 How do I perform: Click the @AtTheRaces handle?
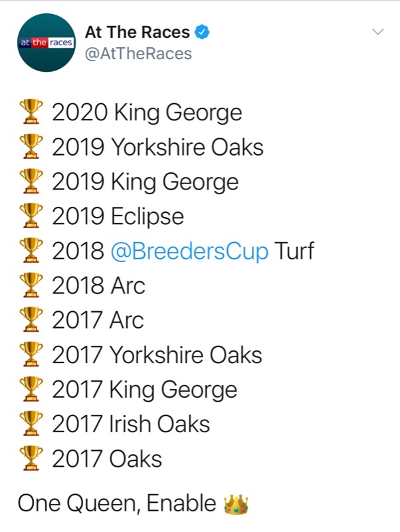pos(138,53)
